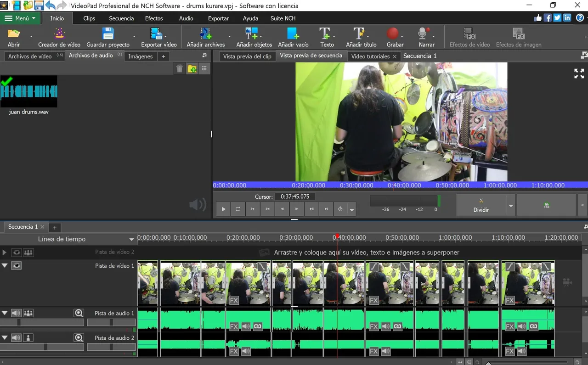588x365 pixels.
Task: Collapse Pista de vídeo 1 track
Action: (5, 265)
